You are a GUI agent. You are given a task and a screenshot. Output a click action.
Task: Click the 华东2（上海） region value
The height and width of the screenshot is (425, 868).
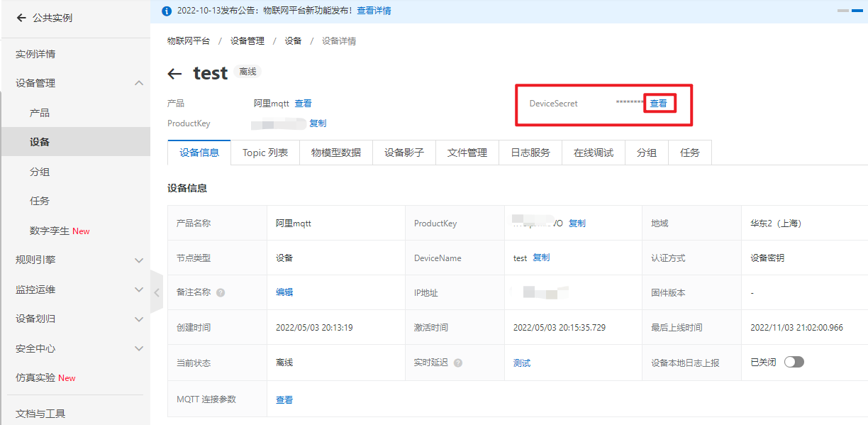pyautogui.click(x=776, y=223)
